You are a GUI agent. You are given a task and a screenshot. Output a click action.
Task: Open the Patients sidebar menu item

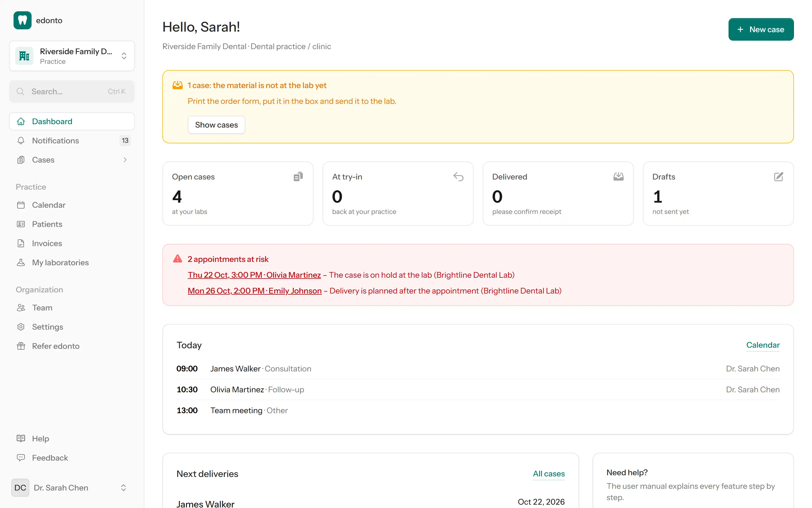[x=72, y=224]
